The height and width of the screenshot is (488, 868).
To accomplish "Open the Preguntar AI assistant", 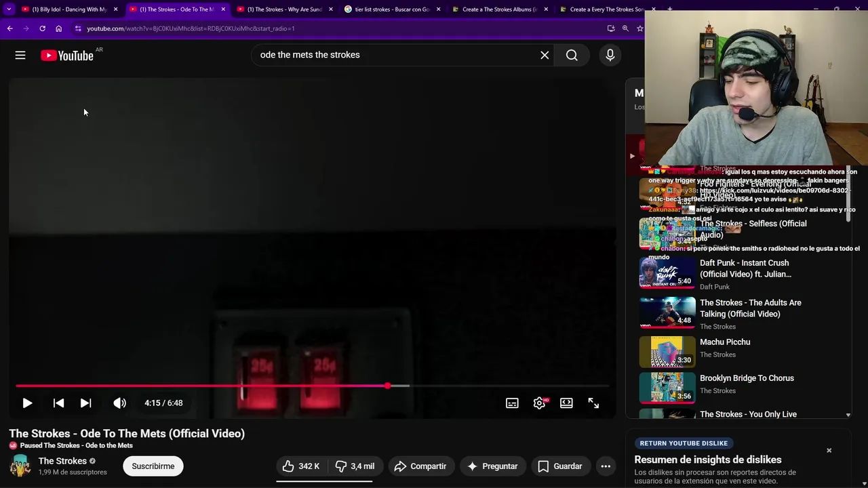I will tap(492, 466).
